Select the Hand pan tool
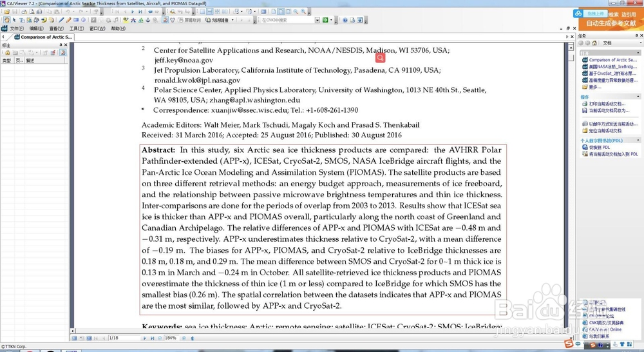 [x=7, y=20]
